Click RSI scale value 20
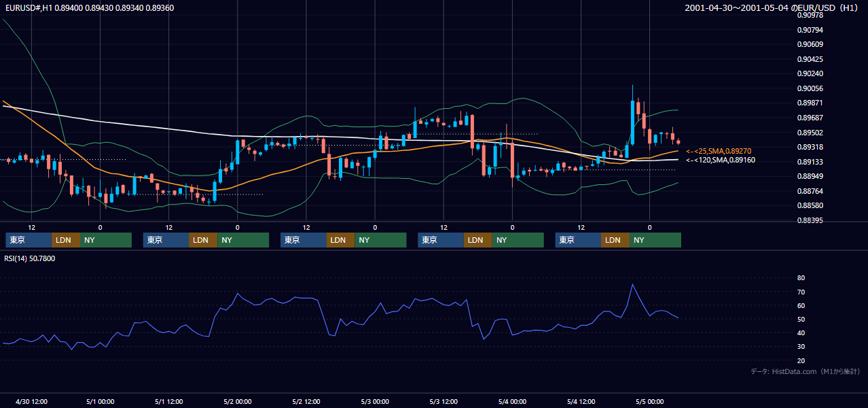This screenshot has height=408, width=868. 801,360
